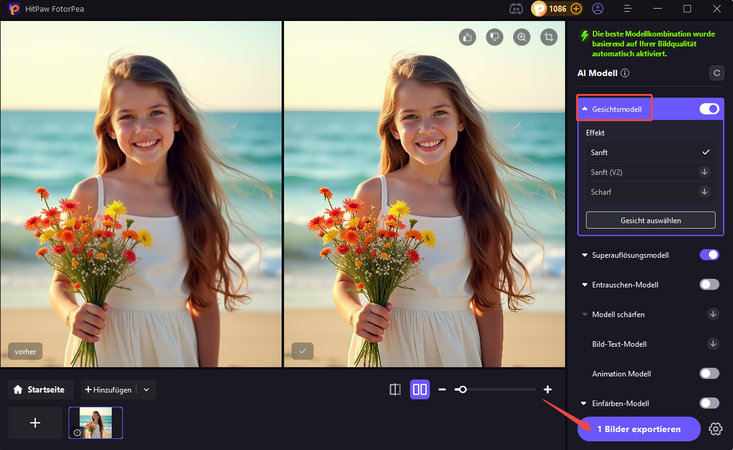
Task: Toggle the Superauflösungsmodell switch
Action: click(x=709, y=255)
